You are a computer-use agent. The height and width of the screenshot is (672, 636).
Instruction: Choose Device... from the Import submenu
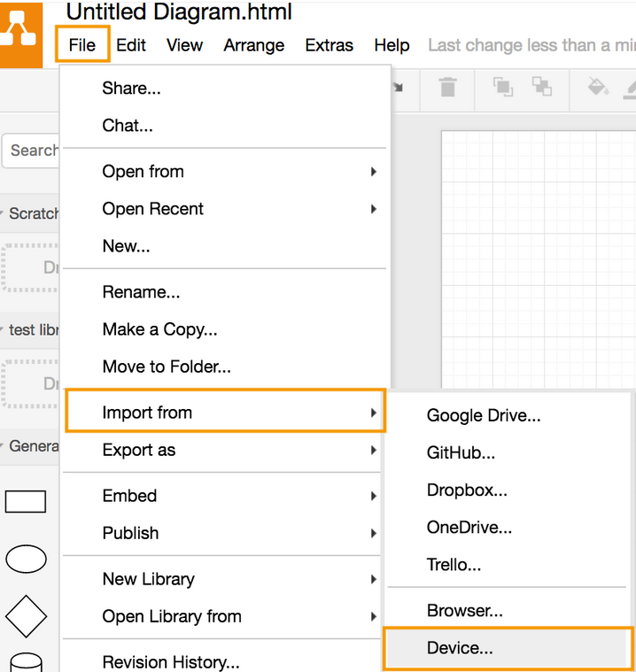pos(508,648)
